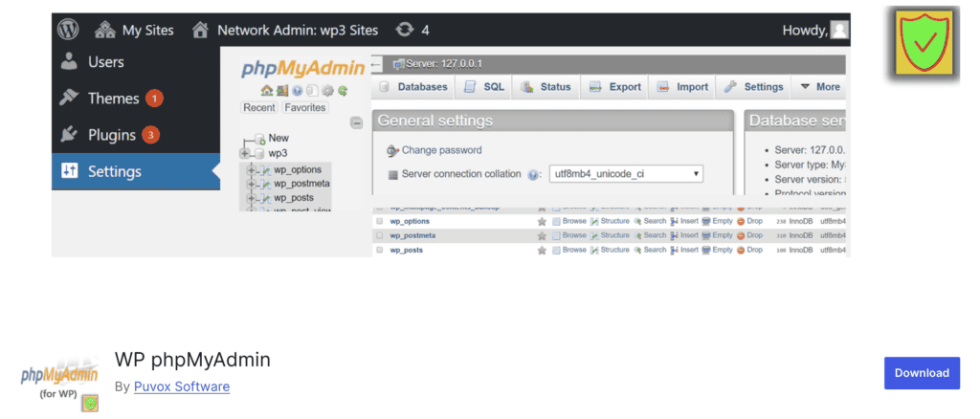Click the Recent tables button

[259, 107]
